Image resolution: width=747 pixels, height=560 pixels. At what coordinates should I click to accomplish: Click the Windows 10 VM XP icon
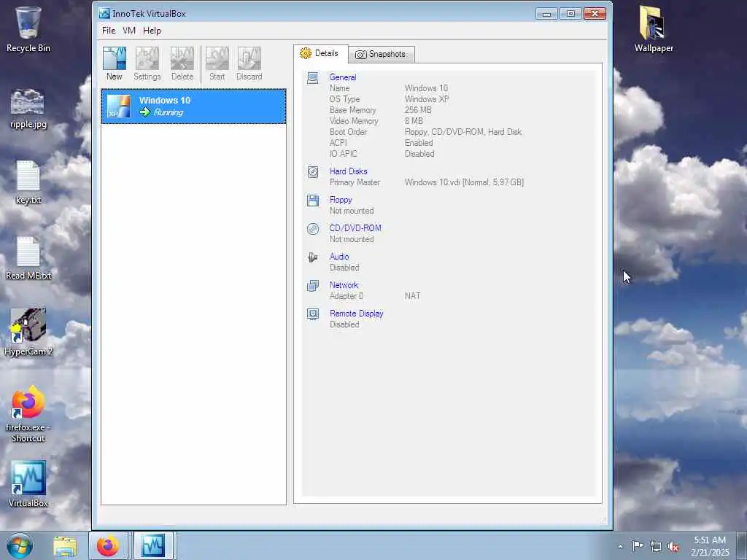[119, 106]
